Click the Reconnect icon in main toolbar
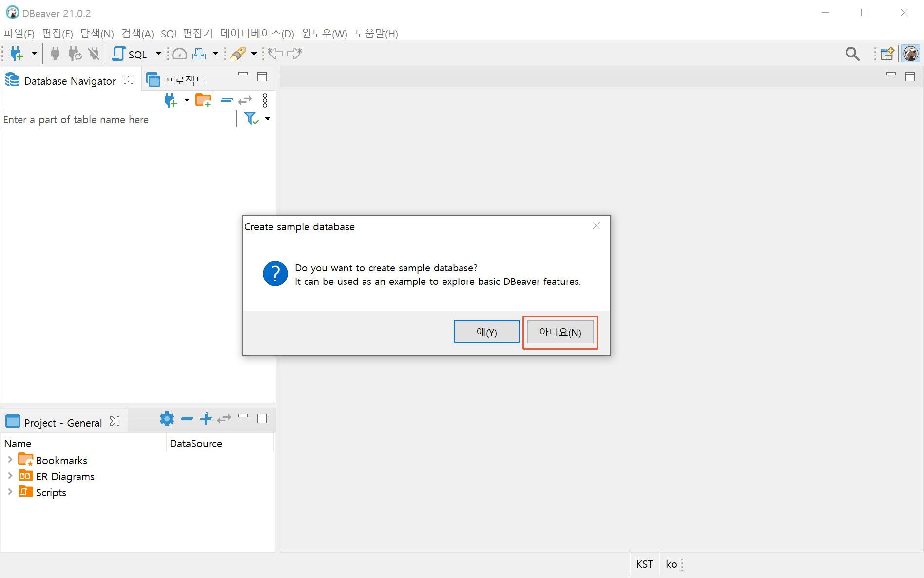Screen dimensions: 924x578 click(75, 54)
